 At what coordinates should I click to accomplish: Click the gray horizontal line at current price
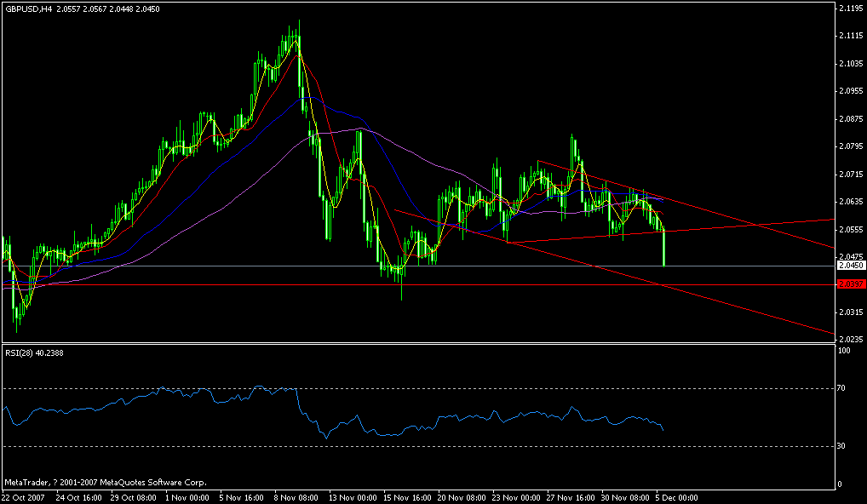(256, 265)
